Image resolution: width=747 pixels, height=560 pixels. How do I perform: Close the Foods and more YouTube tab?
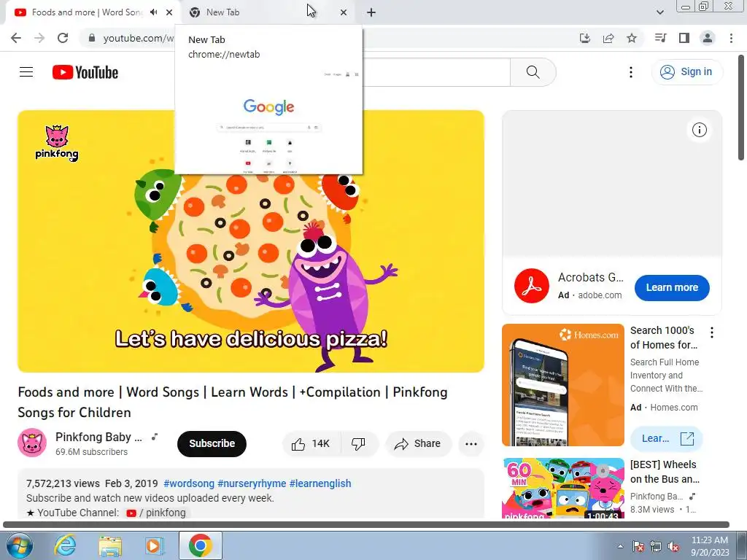tap(169, 12)
